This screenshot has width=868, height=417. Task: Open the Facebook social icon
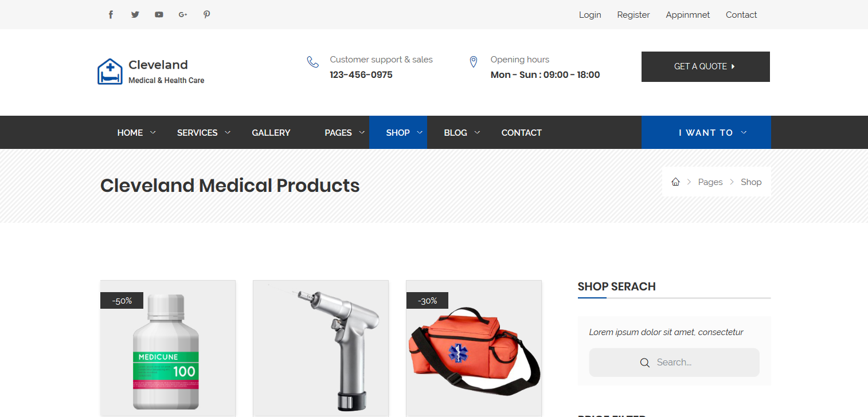point(111,15)
